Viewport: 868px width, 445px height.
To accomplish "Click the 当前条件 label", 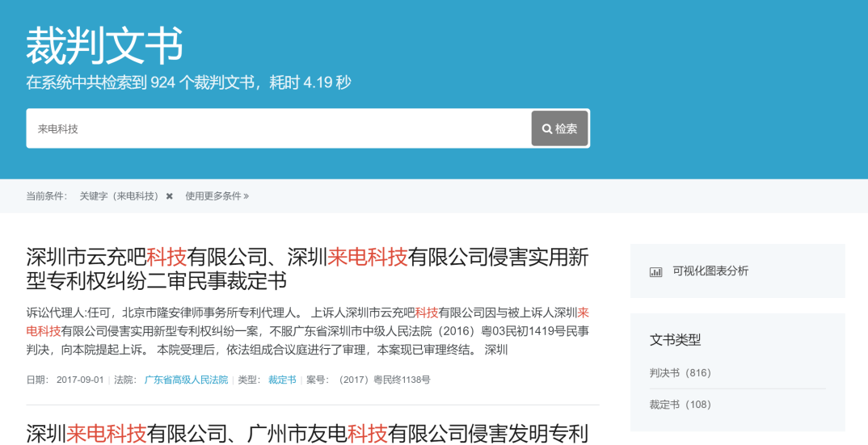I will (47, 196).
